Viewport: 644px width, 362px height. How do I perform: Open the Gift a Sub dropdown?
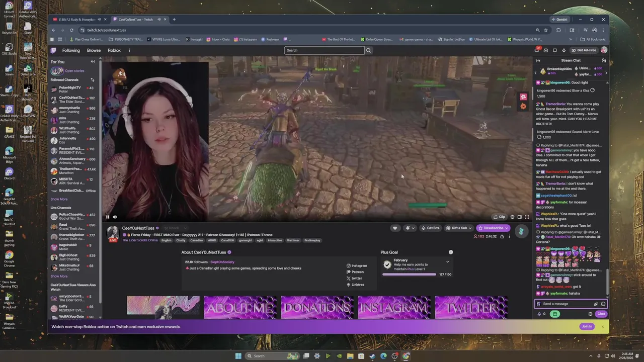459,228
